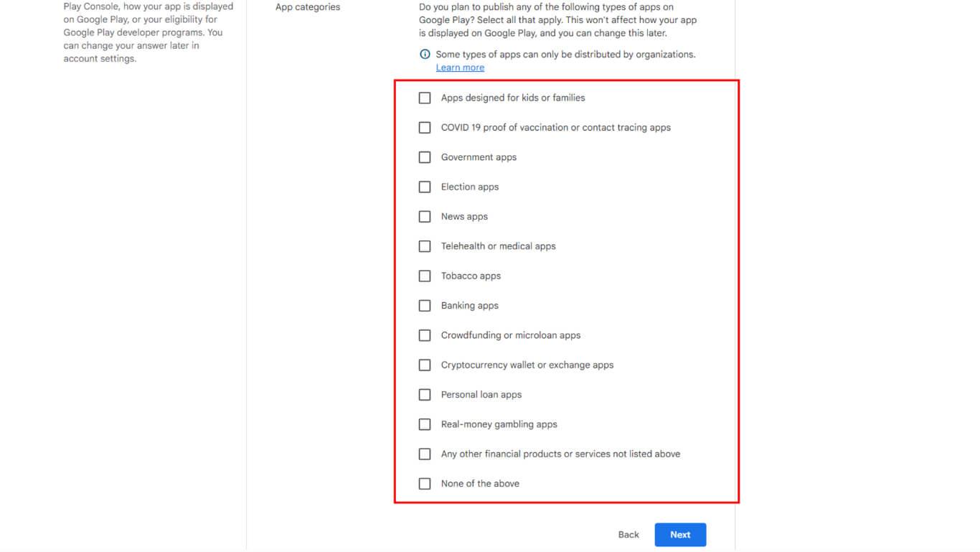This screenshot has width=980, height=552.
Task: Go back with the Back button
Action: (628, 535)
